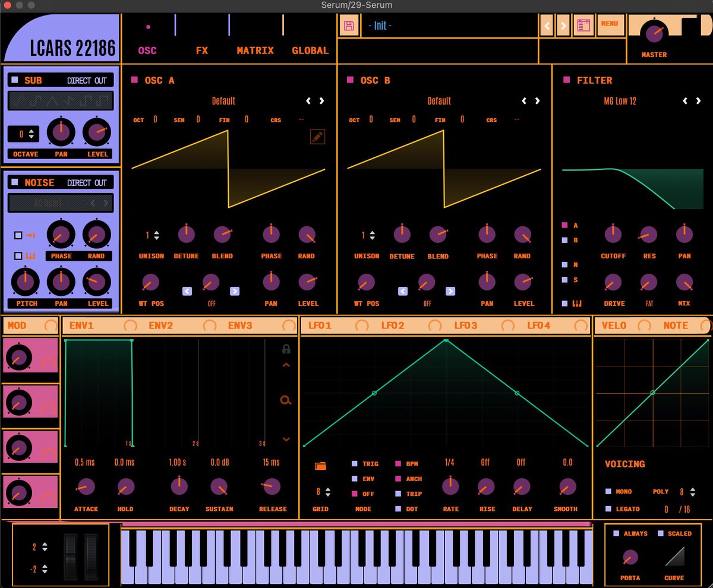Select the magnifier zoom icon in the envelope display

285,400
